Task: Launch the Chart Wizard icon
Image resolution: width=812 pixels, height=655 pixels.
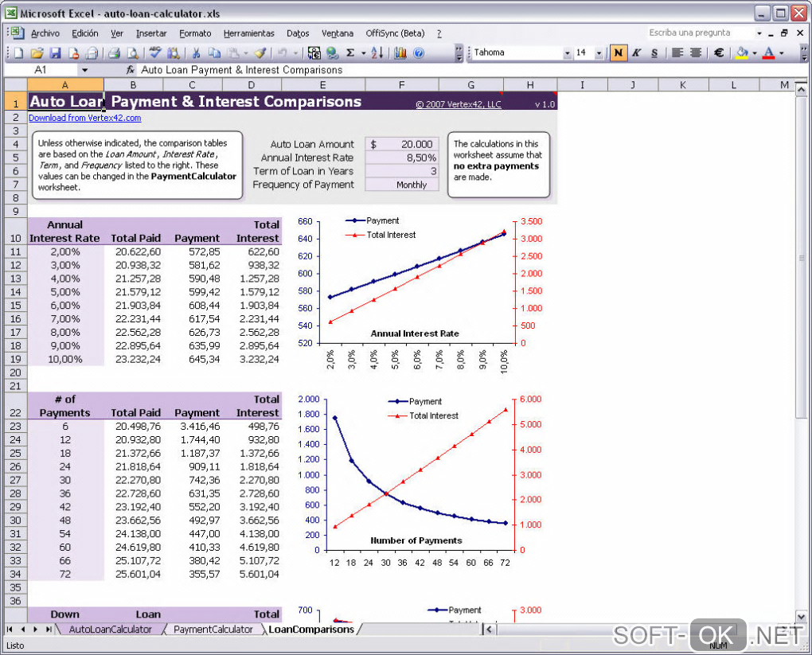Action: pos(400,53)
